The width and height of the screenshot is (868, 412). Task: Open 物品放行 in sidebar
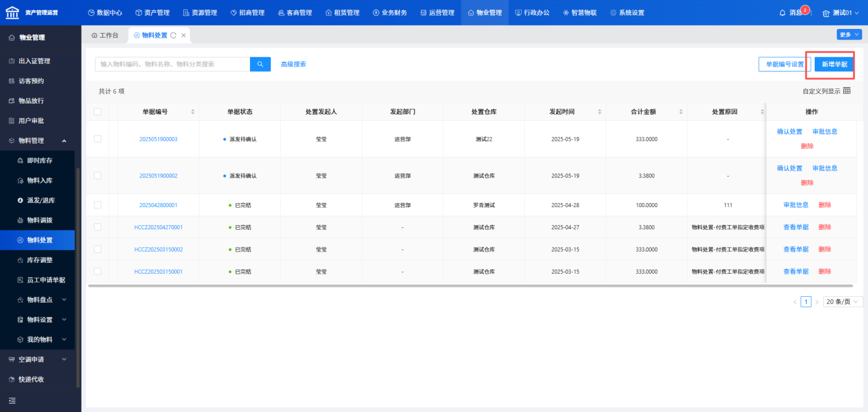pos(31,101)
